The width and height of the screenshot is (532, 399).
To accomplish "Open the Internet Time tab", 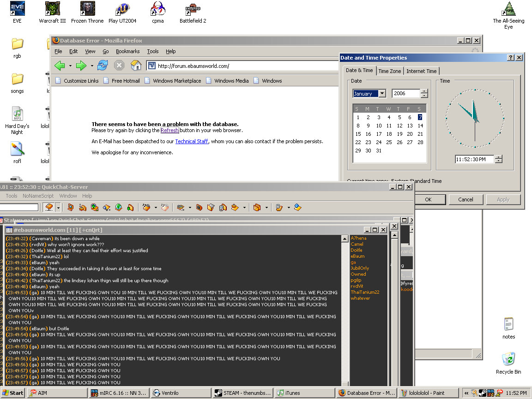I will pos(421,71).
